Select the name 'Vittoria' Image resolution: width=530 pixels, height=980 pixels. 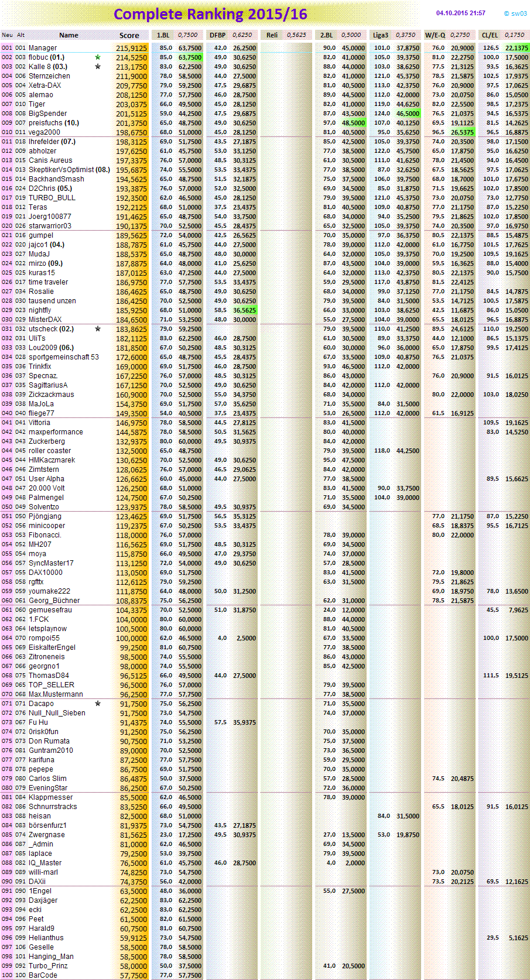(39, 423)
